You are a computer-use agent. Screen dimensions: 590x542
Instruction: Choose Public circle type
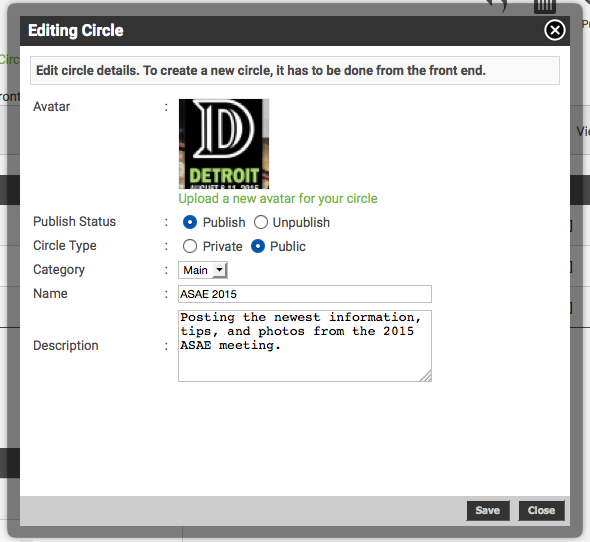click(x=258, y=247)
